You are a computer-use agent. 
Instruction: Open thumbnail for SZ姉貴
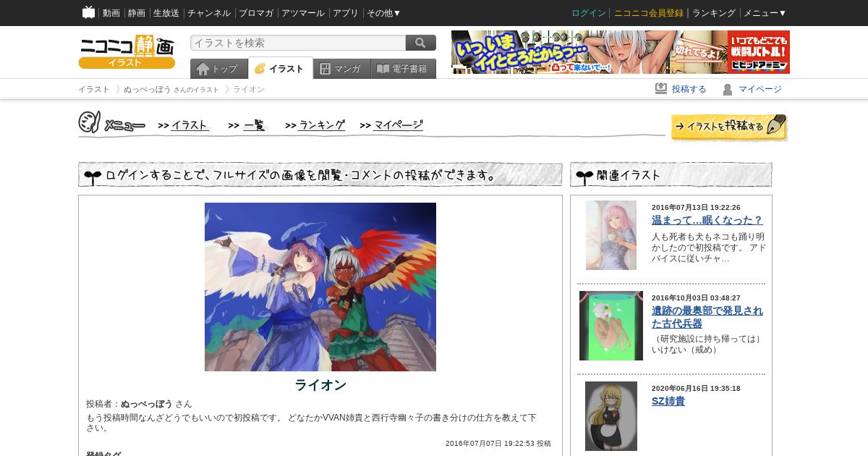pos(611,416)
